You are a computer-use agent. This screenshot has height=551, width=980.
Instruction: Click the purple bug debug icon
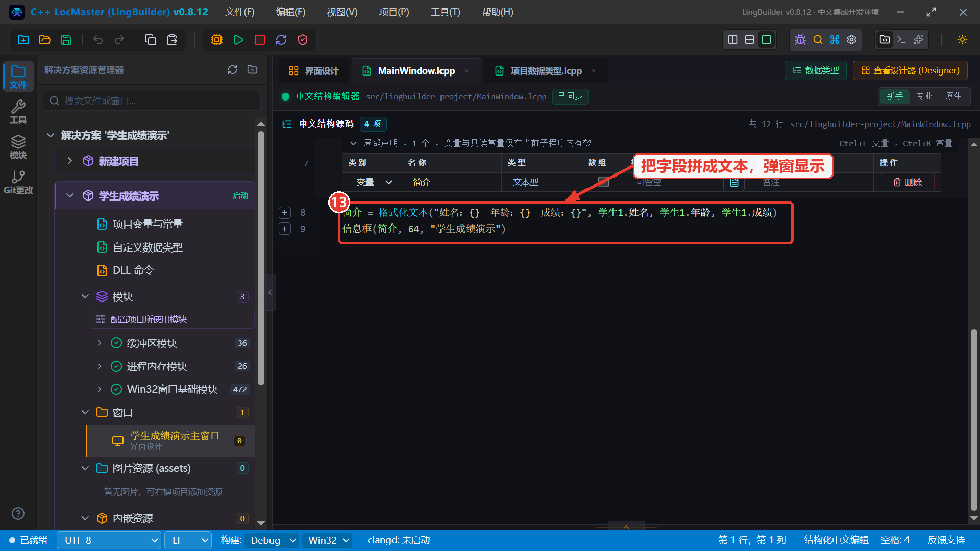(800, 40)
